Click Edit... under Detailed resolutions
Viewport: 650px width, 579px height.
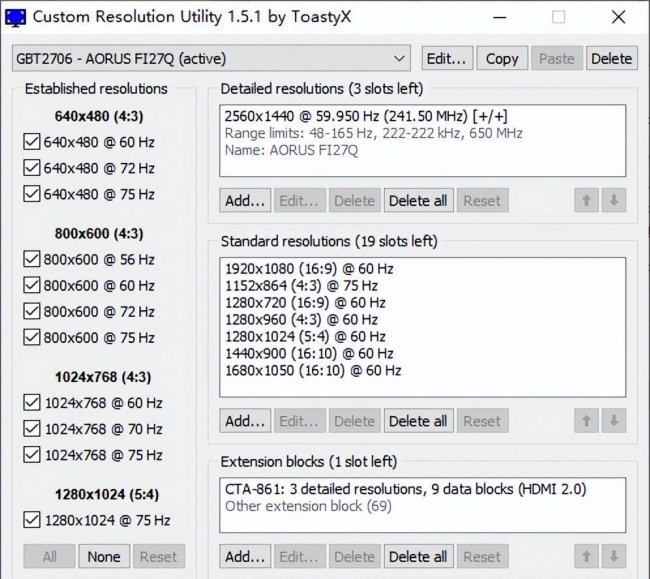coord(300,201)
